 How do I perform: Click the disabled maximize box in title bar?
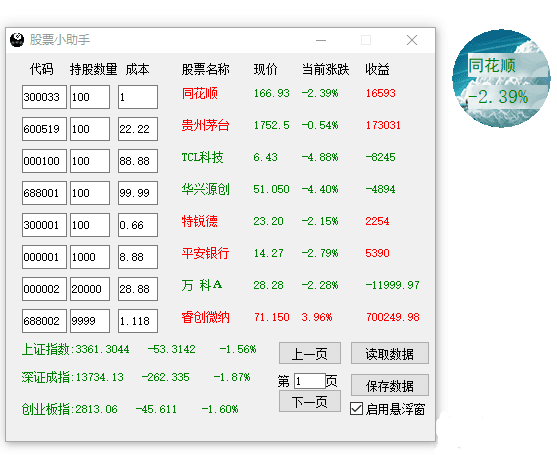click(366, 40)
